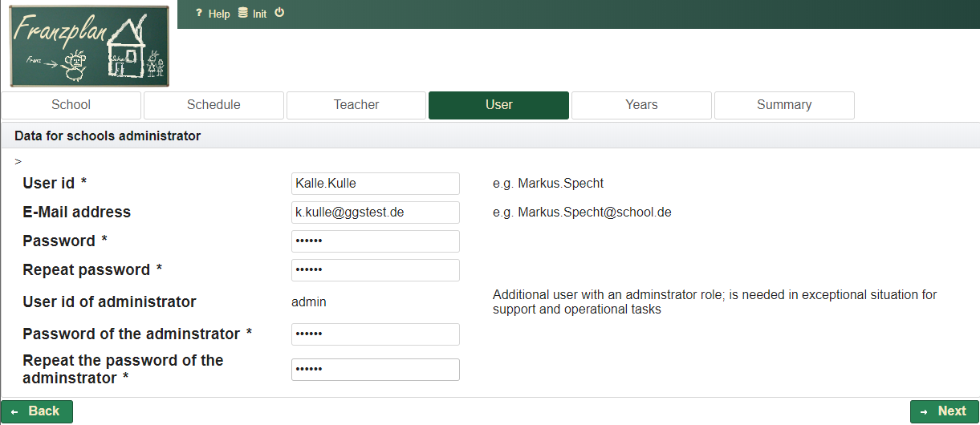The width and height of the screenshot is (980, 425).
Task: Open the School tab
Action: 71,105
